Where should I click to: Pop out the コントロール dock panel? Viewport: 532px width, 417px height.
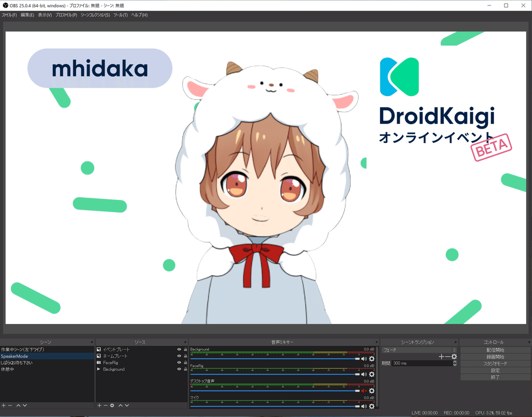[x=529, y=342]
